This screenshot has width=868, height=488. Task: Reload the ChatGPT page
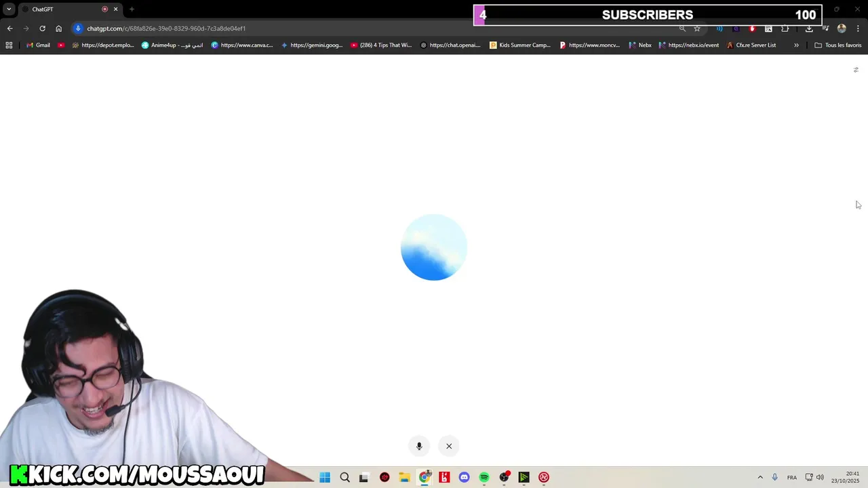42,28
